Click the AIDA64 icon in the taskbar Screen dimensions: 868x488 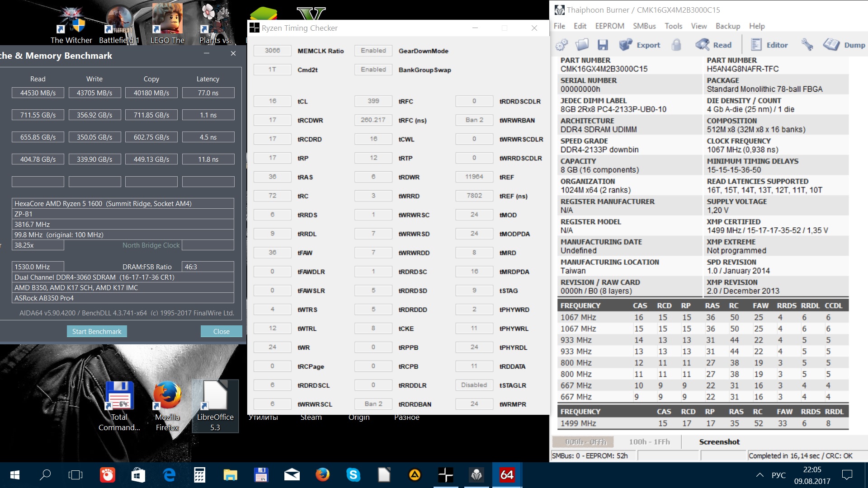coord(507,474)
